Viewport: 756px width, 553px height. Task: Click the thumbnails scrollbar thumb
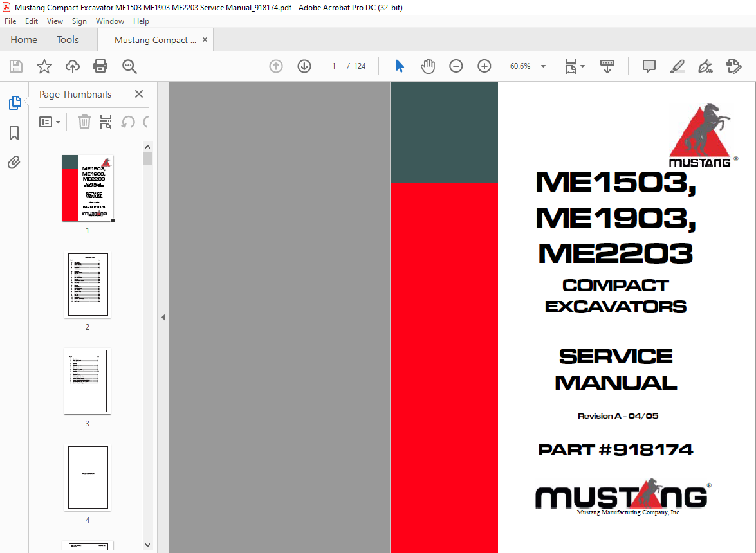click(147, 158)
